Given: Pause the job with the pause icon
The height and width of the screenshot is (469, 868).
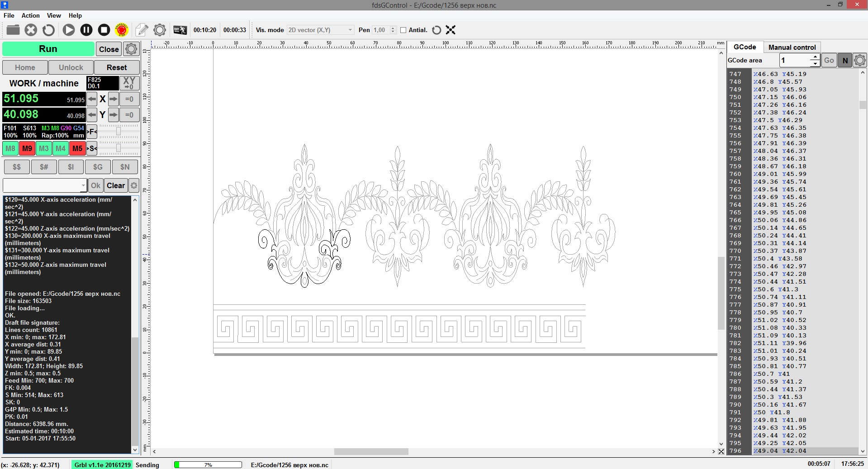Looking at the screenshot, I should click(86, 30).
